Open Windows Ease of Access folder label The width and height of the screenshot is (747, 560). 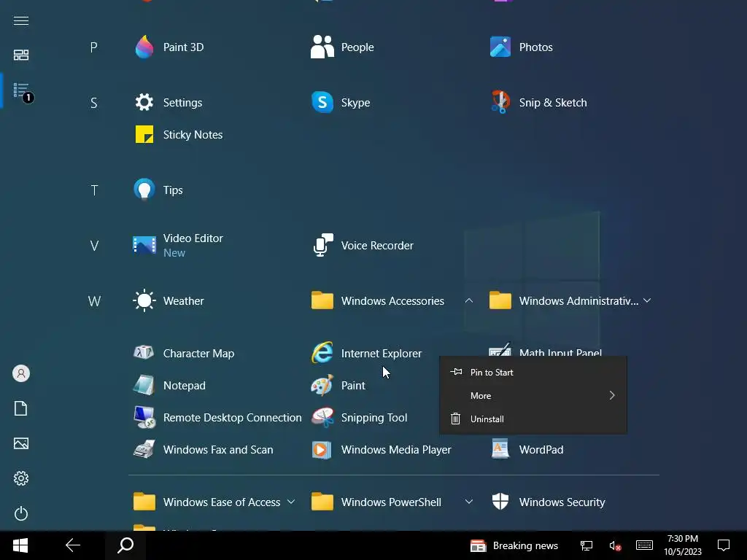coord(222,502)
